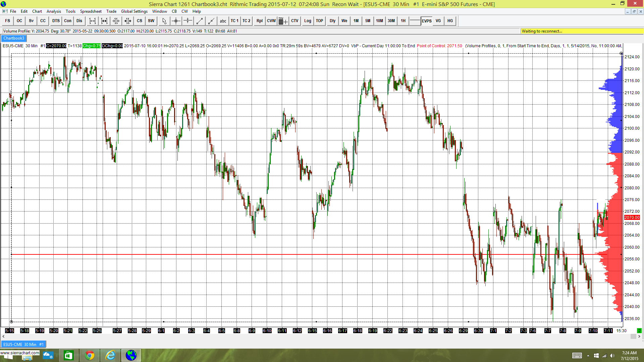The image size is (644, 362).
Task: Click the calendar date selector icon
Action: pyautogui.click(x=283, y=21)
